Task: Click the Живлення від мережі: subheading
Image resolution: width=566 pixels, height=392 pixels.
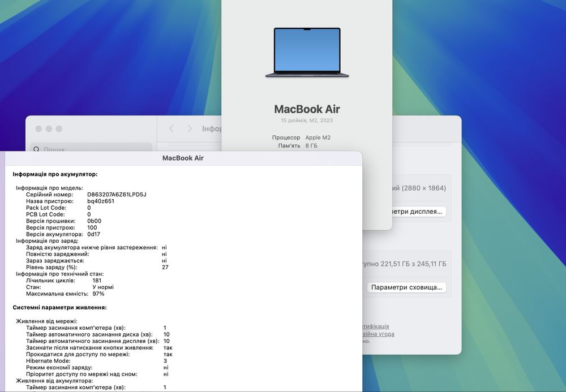Action: [x=46, y=321]
